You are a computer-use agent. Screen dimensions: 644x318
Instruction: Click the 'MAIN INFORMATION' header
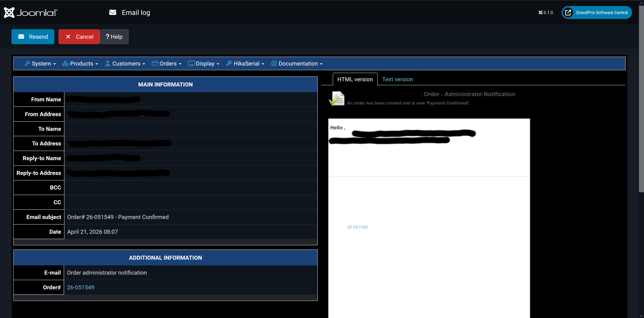tap(165, 84)
